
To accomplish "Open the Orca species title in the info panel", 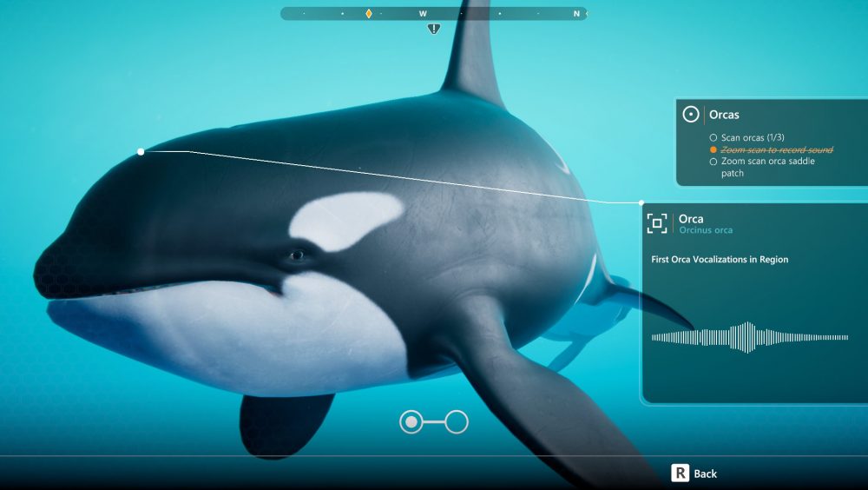I will pyautogui.click(x=691, y=219).
